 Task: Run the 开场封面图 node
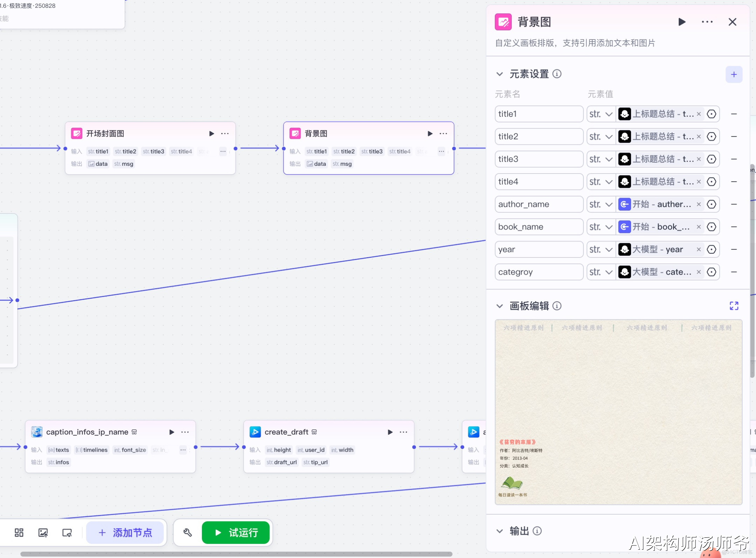pyautogui.click(x=211, y=134)
